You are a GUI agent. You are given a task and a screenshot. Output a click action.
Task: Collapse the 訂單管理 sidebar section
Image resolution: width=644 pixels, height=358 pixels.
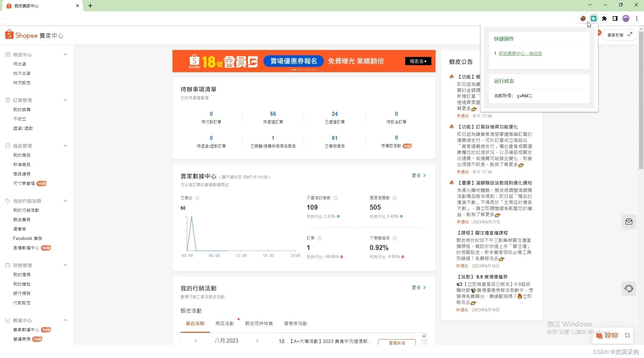[65, 100]
